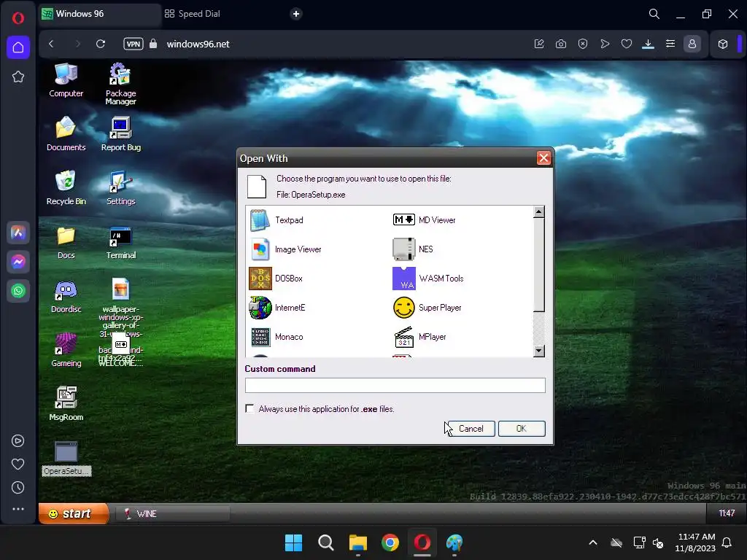
Task: Show hidden system tray icons
Action: 593,542
